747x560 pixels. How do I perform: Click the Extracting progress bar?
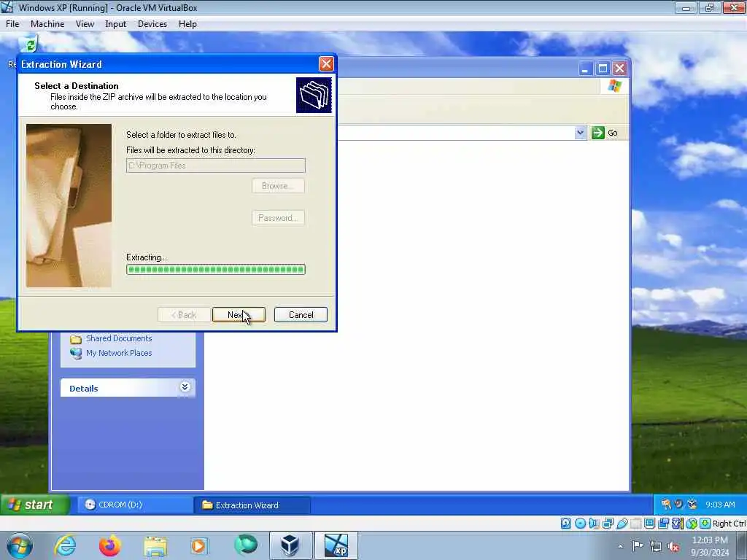pyautogui.click(x=216, y=270)
